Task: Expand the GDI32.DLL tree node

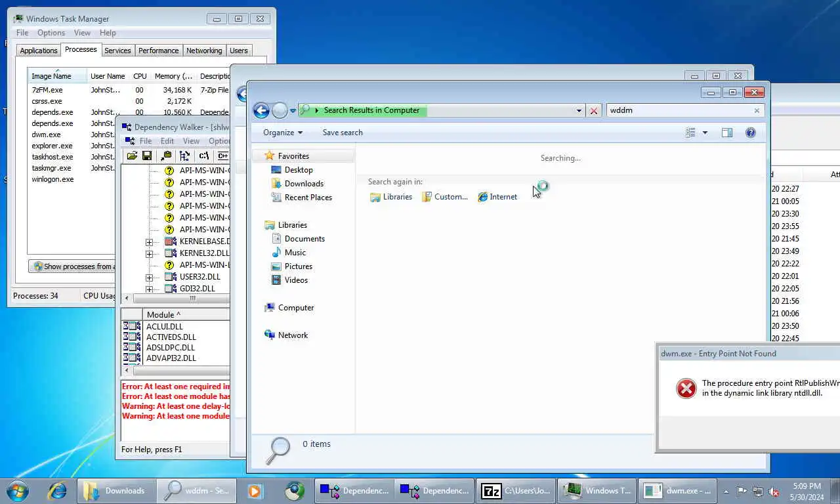Action: (150, 289)
